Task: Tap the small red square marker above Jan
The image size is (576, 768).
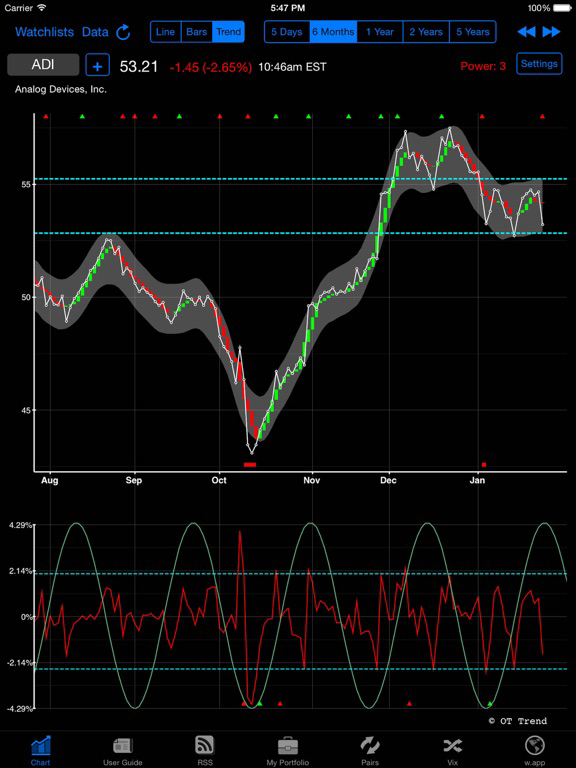Action: [484, 464]
